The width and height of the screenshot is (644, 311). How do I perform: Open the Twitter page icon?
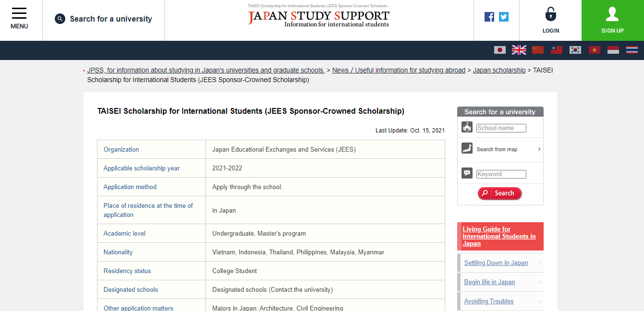point(504,17)
